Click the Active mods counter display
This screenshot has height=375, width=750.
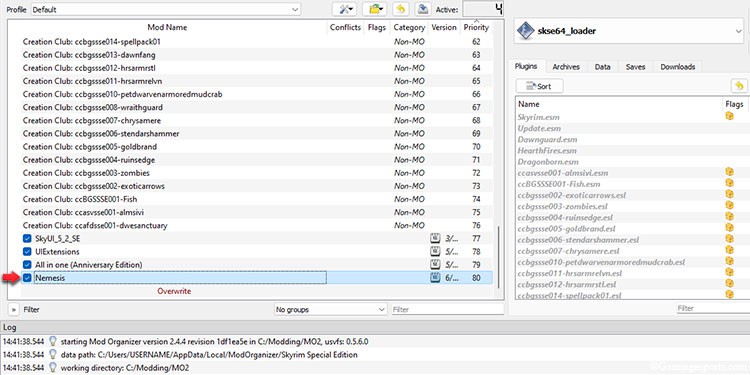click(483, 9)
